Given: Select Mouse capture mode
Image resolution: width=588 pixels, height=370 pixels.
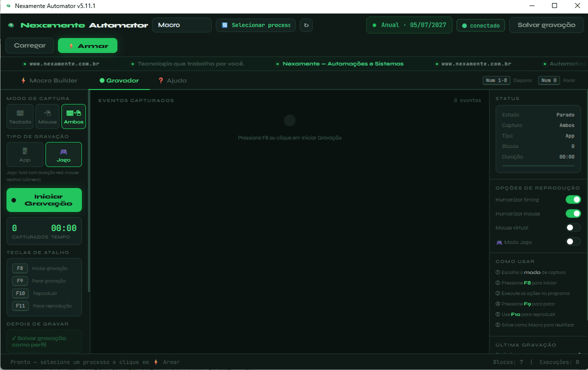Looking at the screenshot, I should [x=47, y=116].
